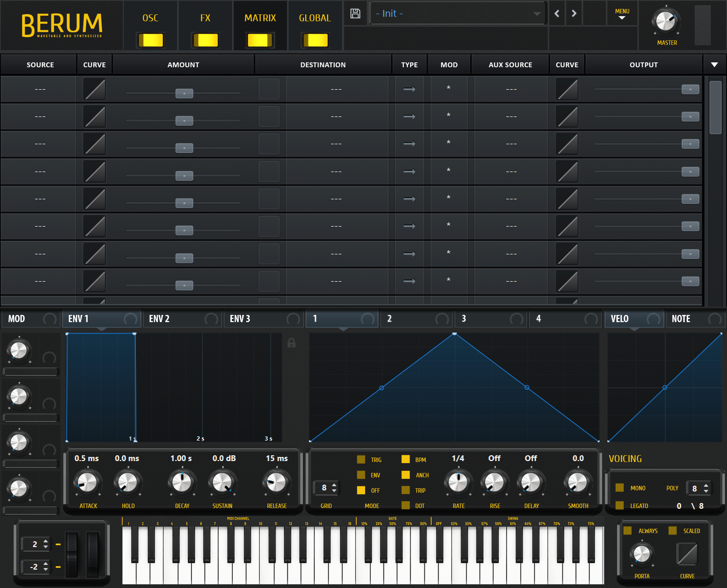Open the aux source selector in the first matrix row
This screenshot has width=727, height=588.
511,89
